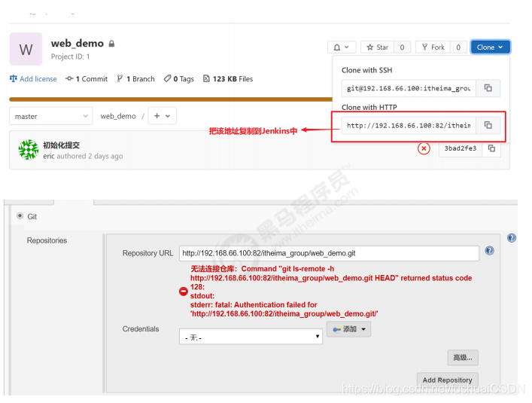The width and height of the screenshot is (532, 403).
Task: Copy the commit SHA 3bad2fe3
Action: 491,148
